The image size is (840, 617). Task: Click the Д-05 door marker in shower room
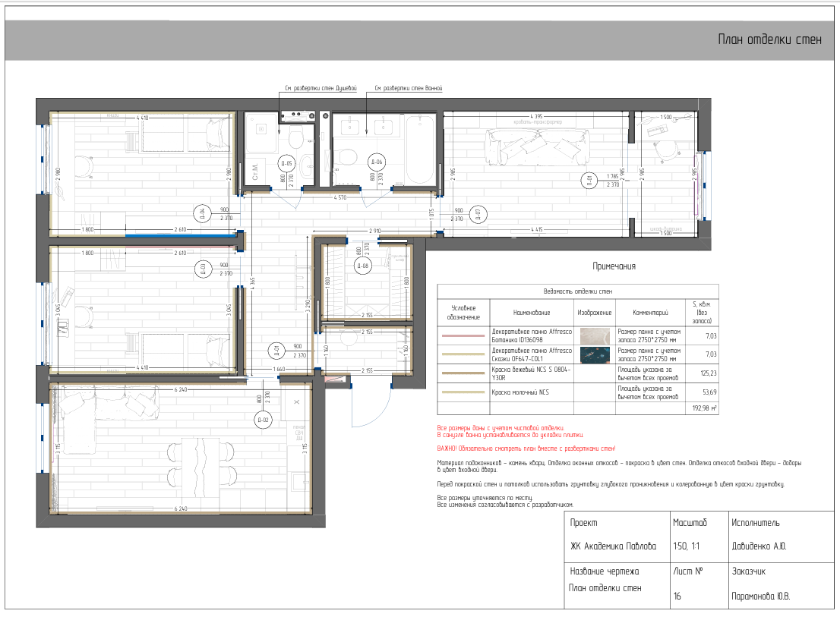[x=287, y=162]
